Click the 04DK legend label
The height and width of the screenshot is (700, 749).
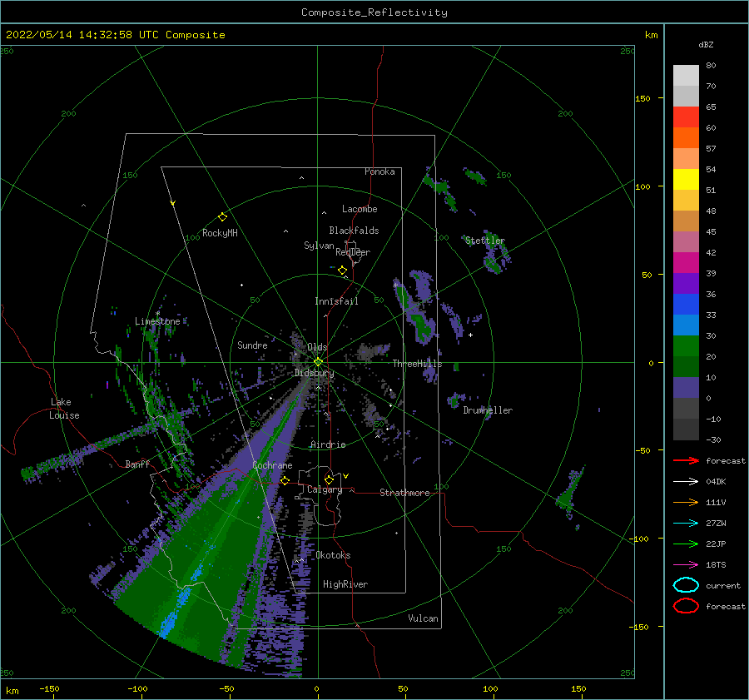716,482
